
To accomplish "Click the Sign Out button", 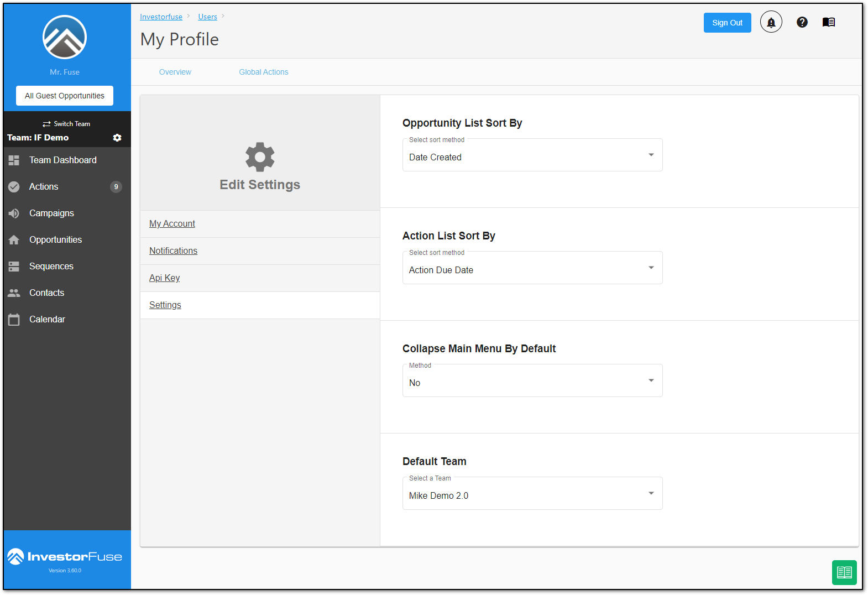I will pyautogui.click(x=727, y=23).
